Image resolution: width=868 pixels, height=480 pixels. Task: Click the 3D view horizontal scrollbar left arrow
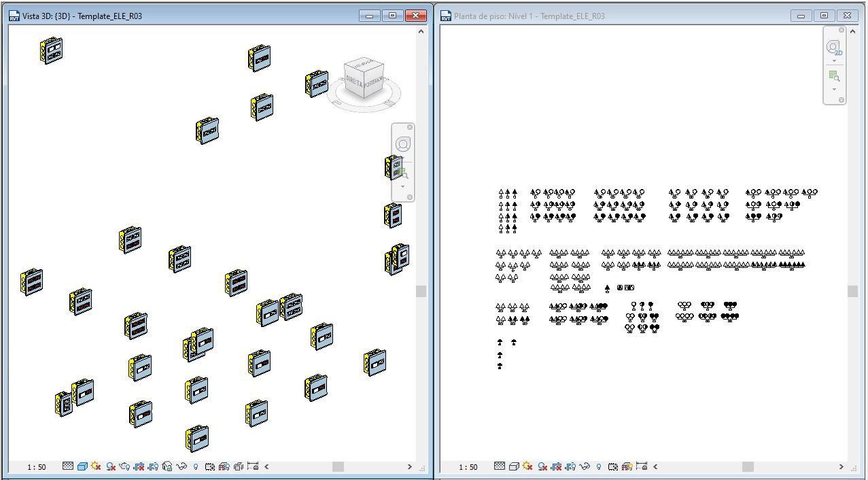click(x=266, y=466)
